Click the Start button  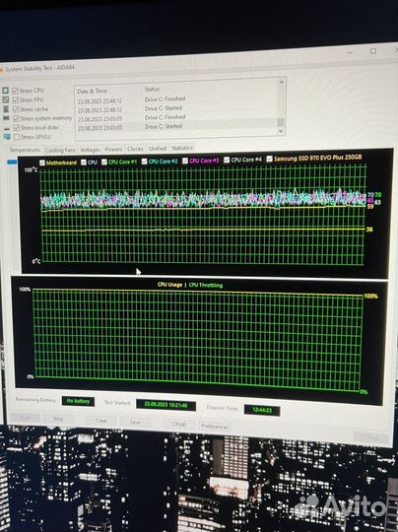coord(25,418)
